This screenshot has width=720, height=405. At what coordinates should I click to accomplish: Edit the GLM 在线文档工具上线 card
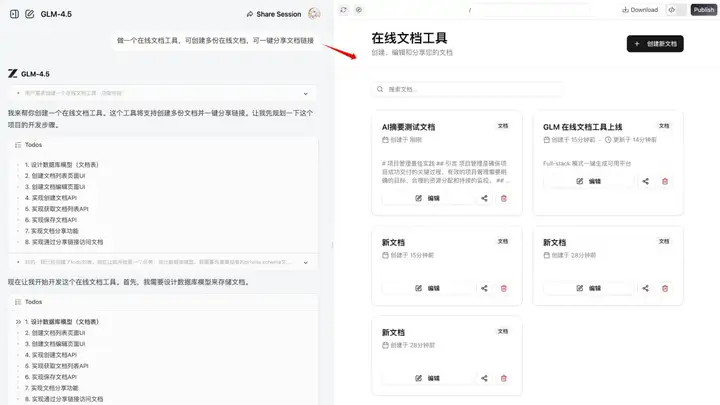click(x=589, y=181)
